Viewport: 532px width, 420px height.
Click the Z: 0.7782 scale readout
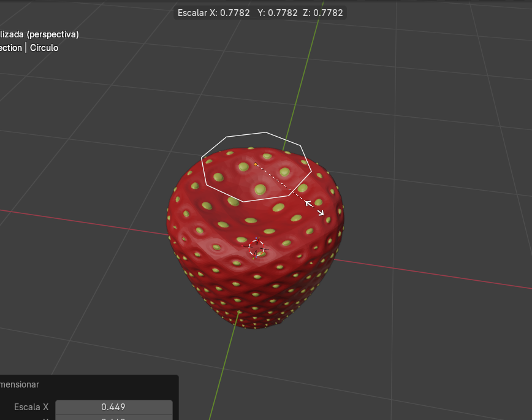323,13
